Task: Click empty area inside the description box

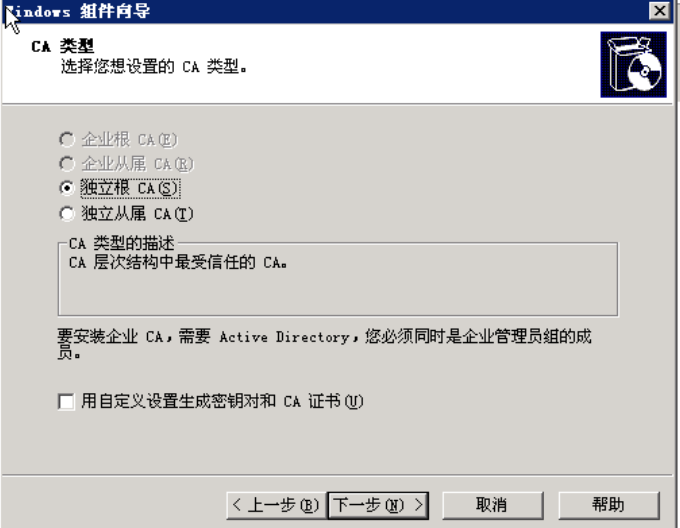Action: point(338,295)
